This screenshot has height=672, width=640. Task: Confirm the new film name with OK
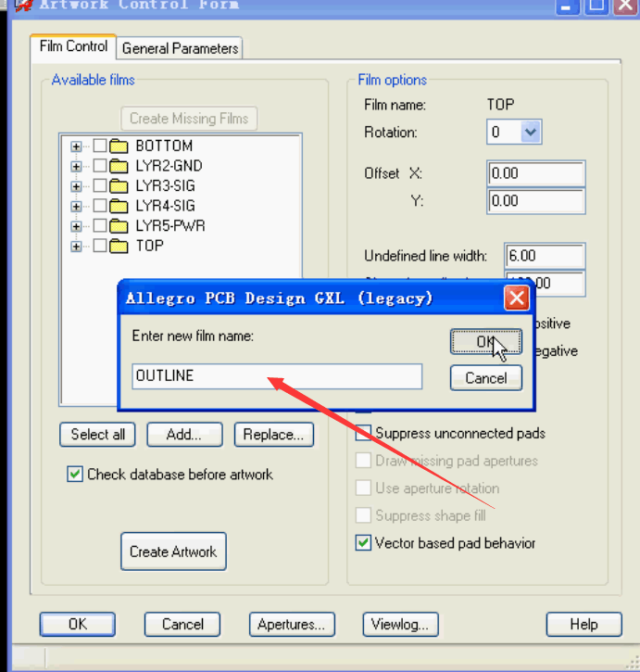point(486,342)
